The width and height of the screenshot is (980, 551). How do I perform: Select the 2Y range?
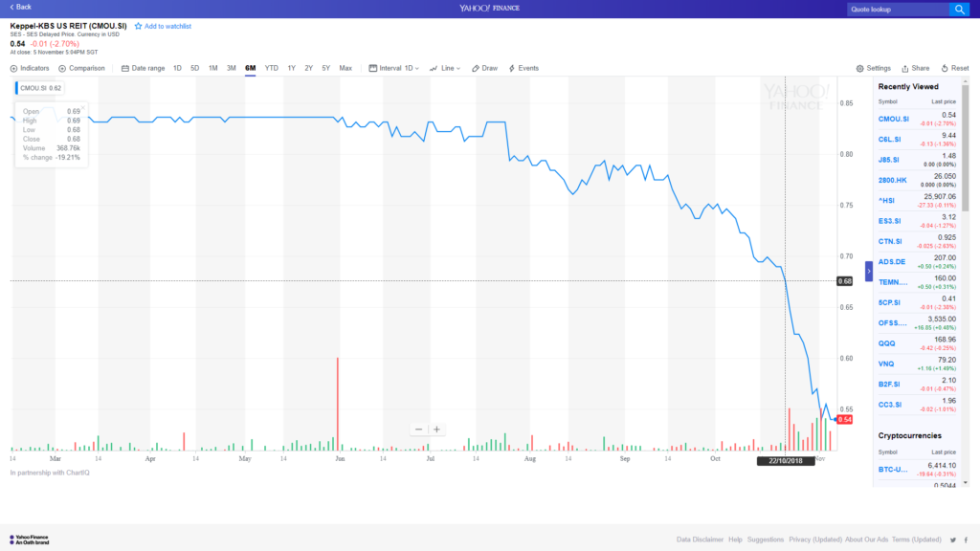point(309,68)
